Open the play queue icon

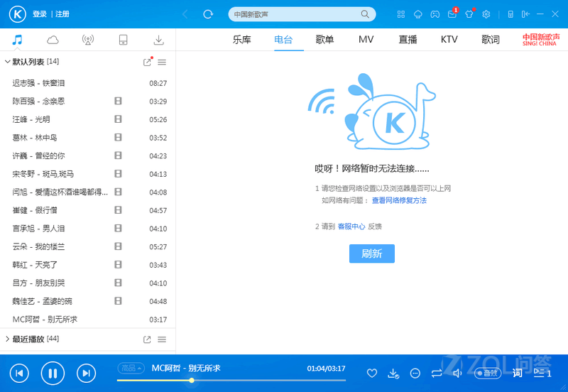pyautogui.click(x=542, y=373)
